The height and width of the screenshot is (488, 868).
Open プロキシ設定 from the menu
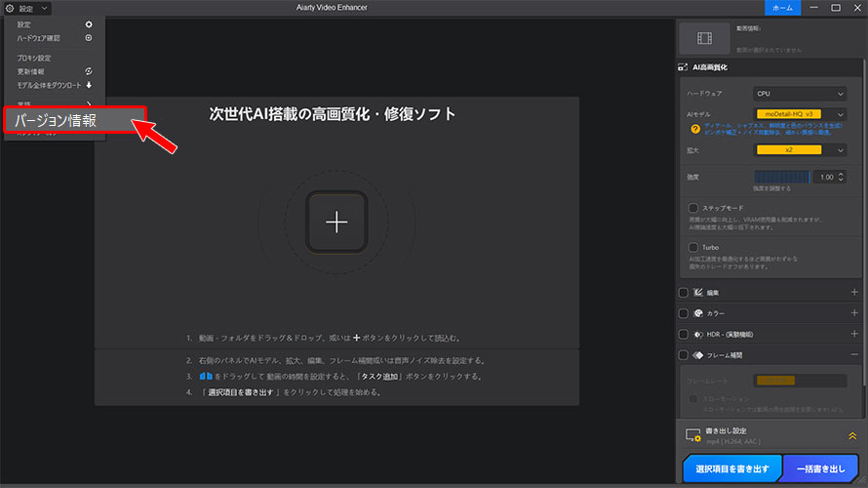[55, 59]
